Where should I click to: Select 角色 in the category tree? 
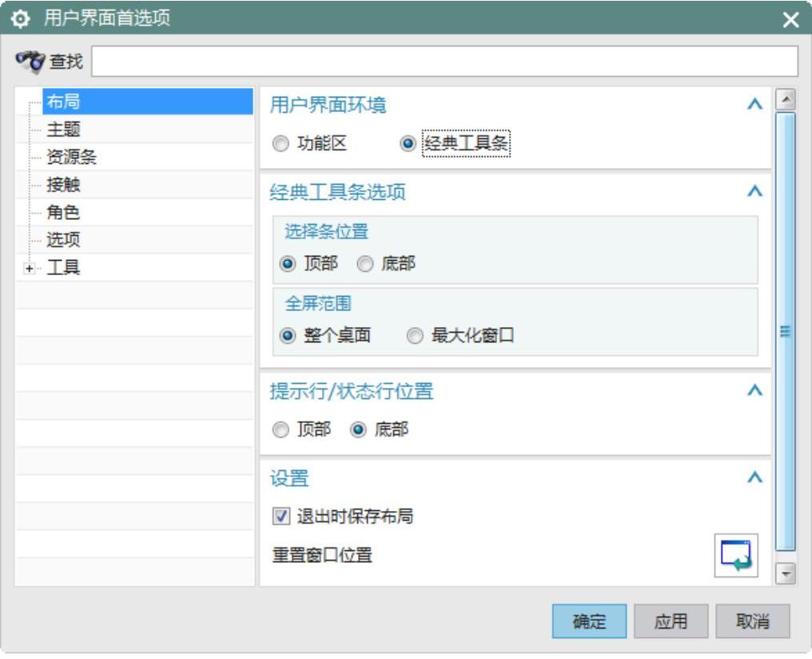[63, 213]
